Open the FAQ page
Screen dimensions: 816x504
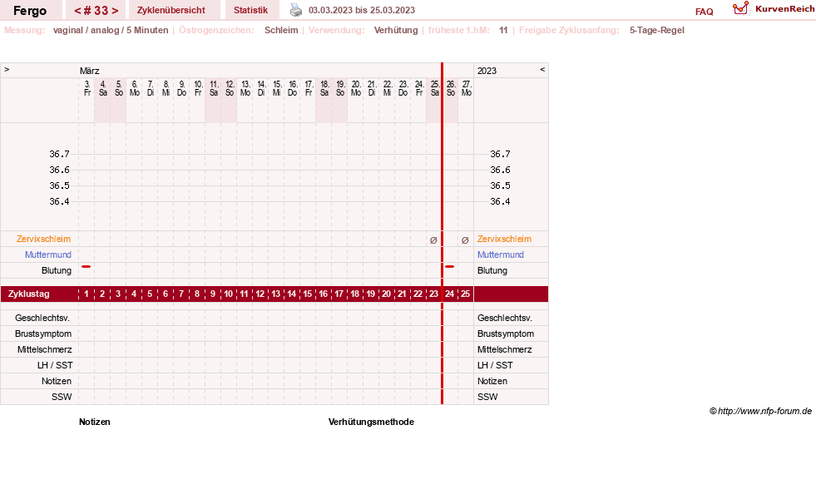tap(704, 12)
